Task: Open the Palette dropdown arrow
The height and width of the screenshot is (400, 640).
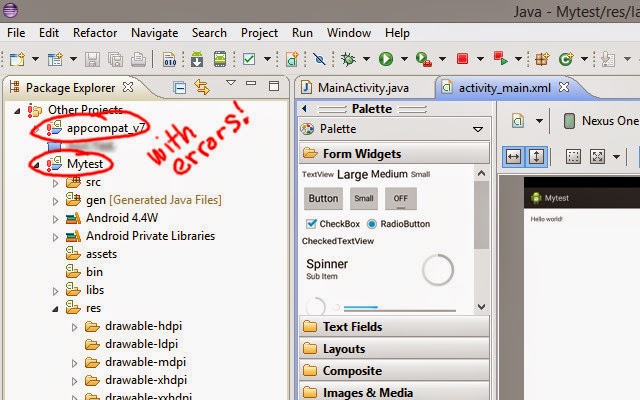Action: [x=478, y=129]
